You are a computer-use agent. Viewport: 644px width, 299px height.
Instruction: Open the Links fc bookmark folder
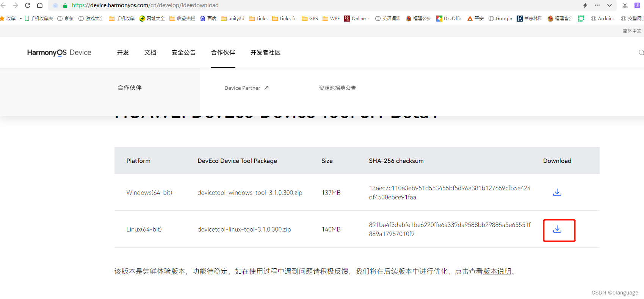(284, 18)
